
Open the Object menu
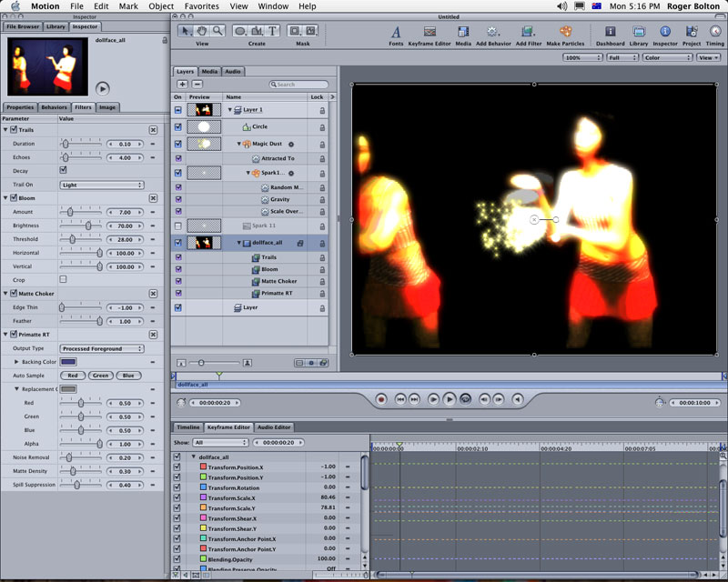pos(161,6)
